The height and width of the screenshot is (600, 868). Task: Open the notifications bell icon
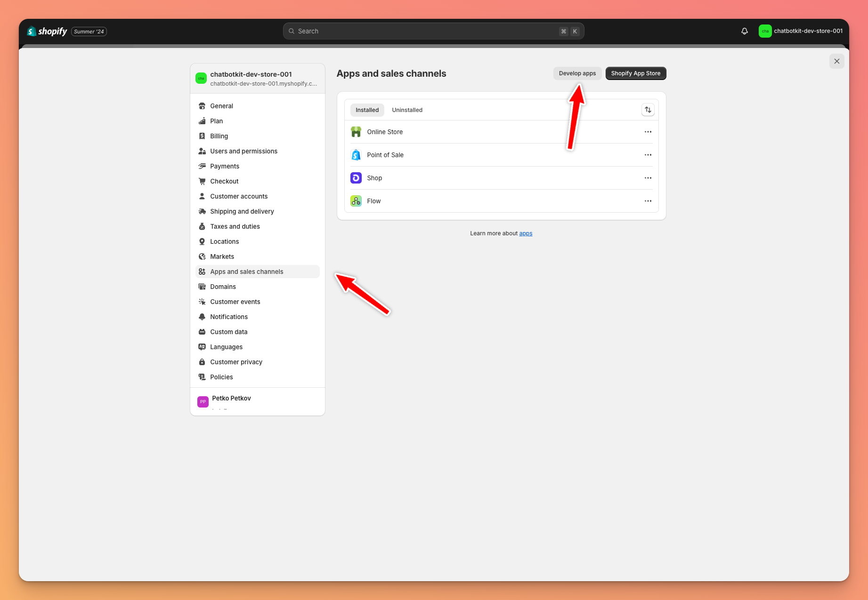click(x=745, y=31)
